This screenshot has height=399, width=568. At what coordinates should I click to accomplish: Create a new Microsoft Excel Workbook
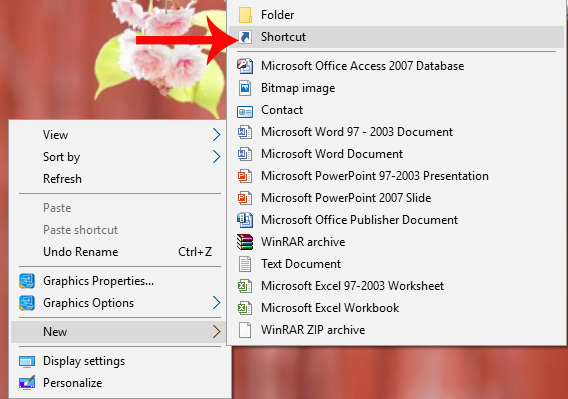coord(396,308)
